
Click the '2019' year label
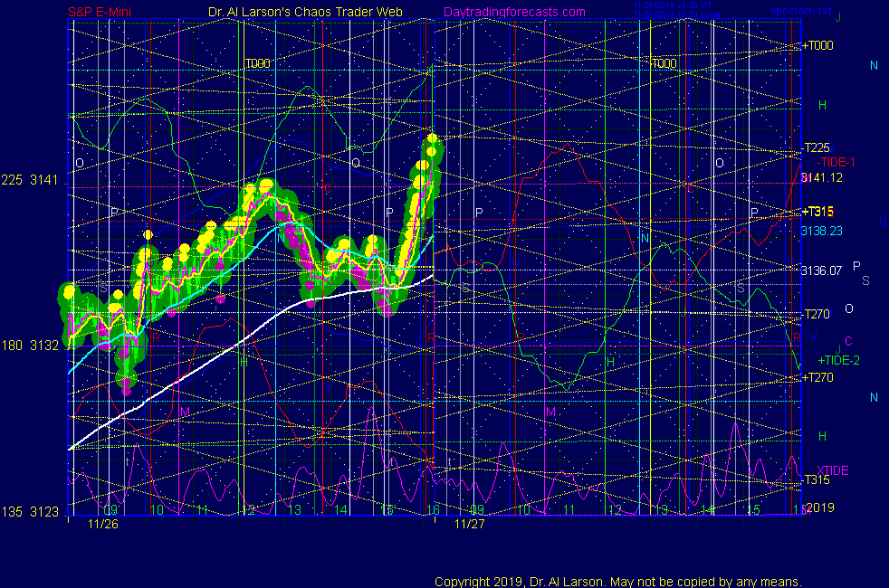(820, 507)
